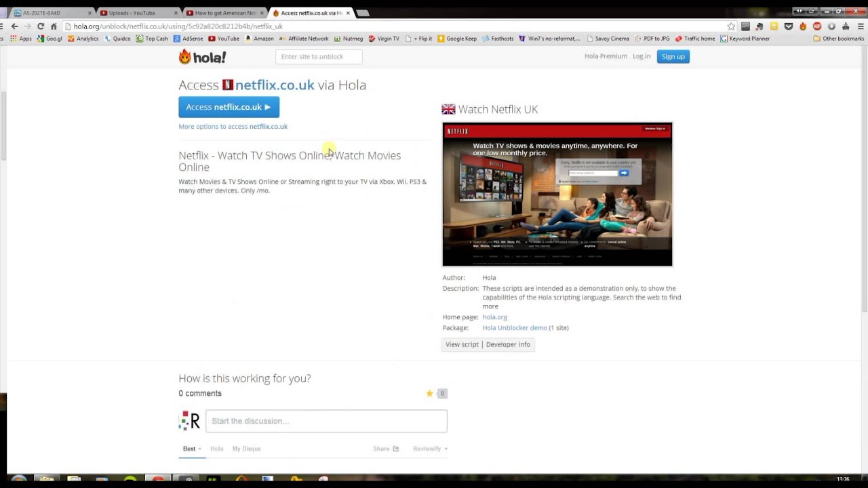The height and width of the screenshot is (488, 868).
Task: Click the browser Forward arrow
Action: pyautogui.click(x=27, y=26)
